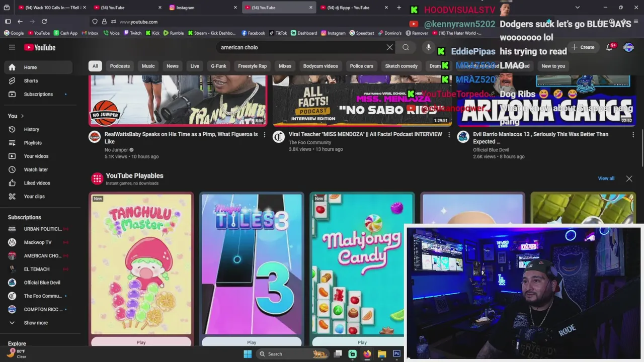Image resolution: width=644 pixels, height=362 pixels.
Task: Open the Magic Tiles 3 game thumbnail
Action: tap(252, 264)
